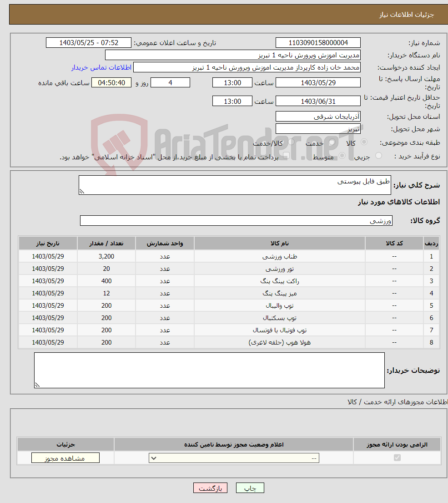Open buyer contact information link
Screen dimensions: 448x503
(x=101, y=67)
